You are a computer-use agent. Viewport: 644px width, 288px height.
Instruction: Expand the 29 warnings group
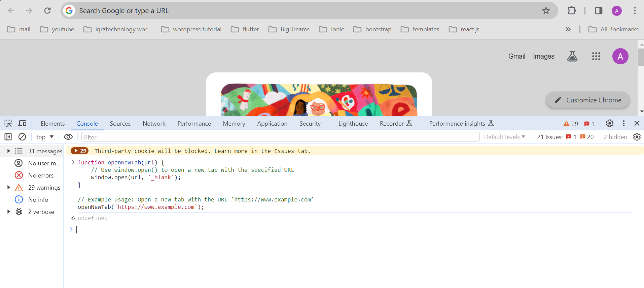point(9,188)
